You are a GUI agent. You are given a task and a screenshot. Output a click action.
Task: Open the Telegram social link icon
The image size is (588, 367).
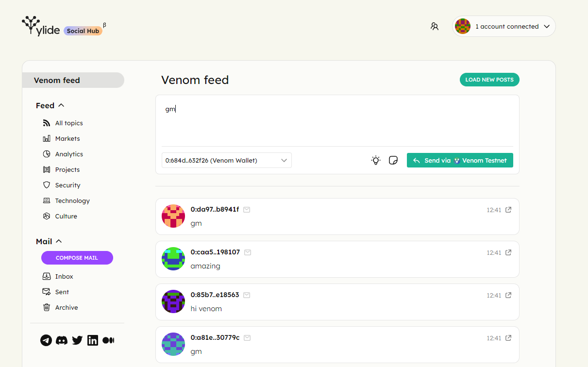tap(46, 340)
